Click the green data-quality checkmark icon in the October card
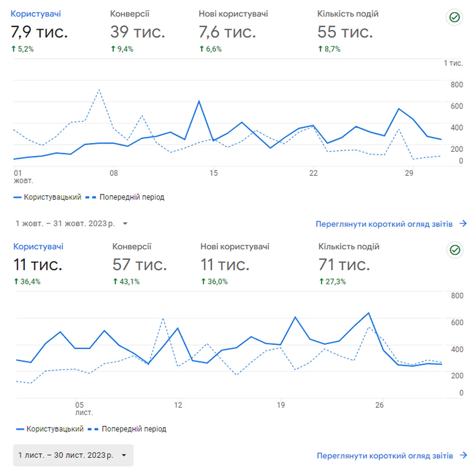Image resolution: width=476 pixels, height=470 pixels. pos(454,17)
